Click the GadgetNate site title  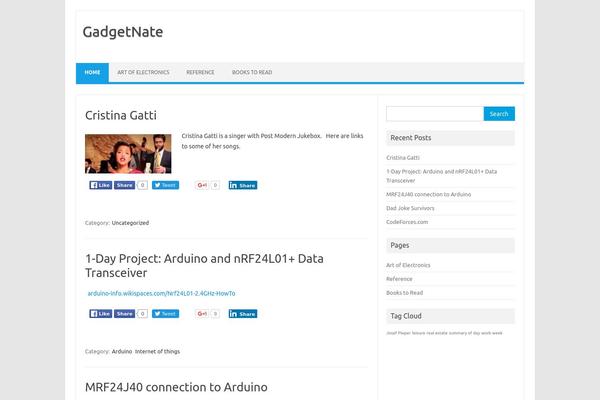pyautogui.click(x=123, y=32)
